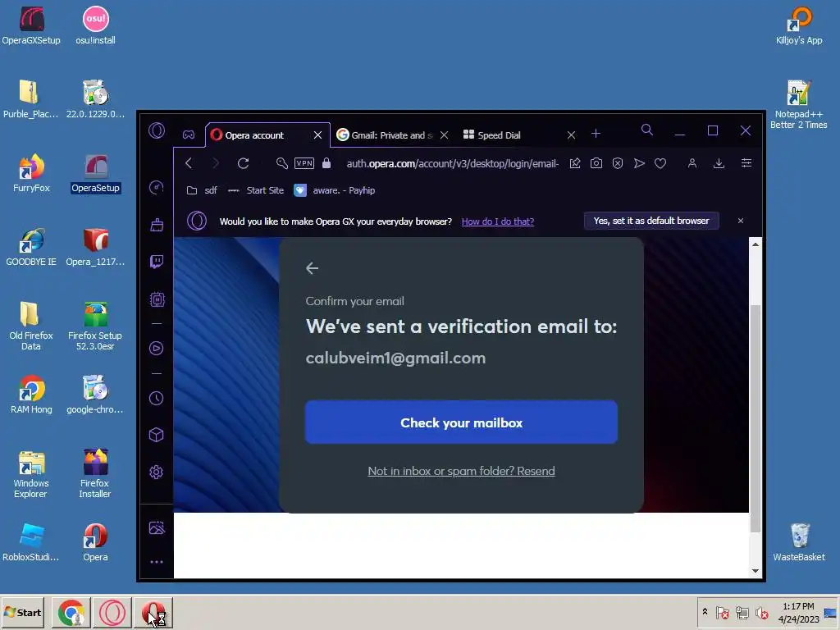This screenshot has height=630, width=840.
Task: Dismiss the default browser prompt
Action: (741, 221)
